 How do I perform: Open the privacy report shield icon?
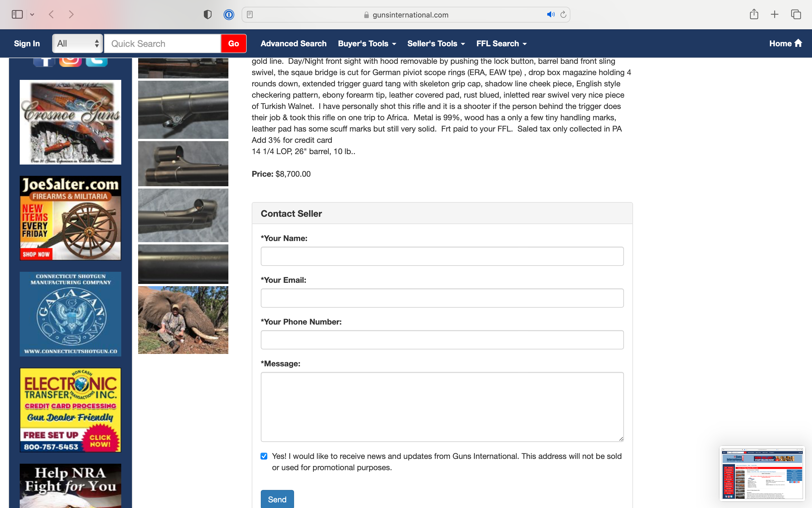(x=208, y=14)
